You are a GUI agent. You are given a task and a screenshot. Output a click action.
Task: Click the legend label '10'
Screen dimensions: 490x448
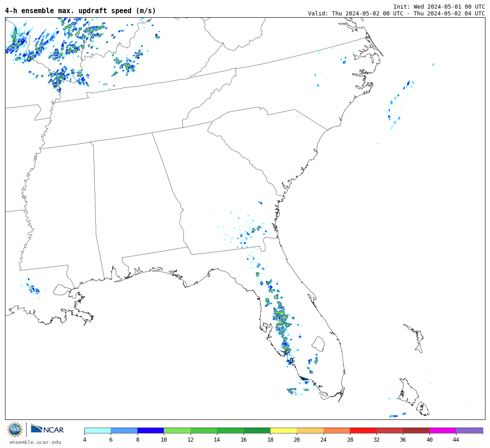tap(164, 439)
